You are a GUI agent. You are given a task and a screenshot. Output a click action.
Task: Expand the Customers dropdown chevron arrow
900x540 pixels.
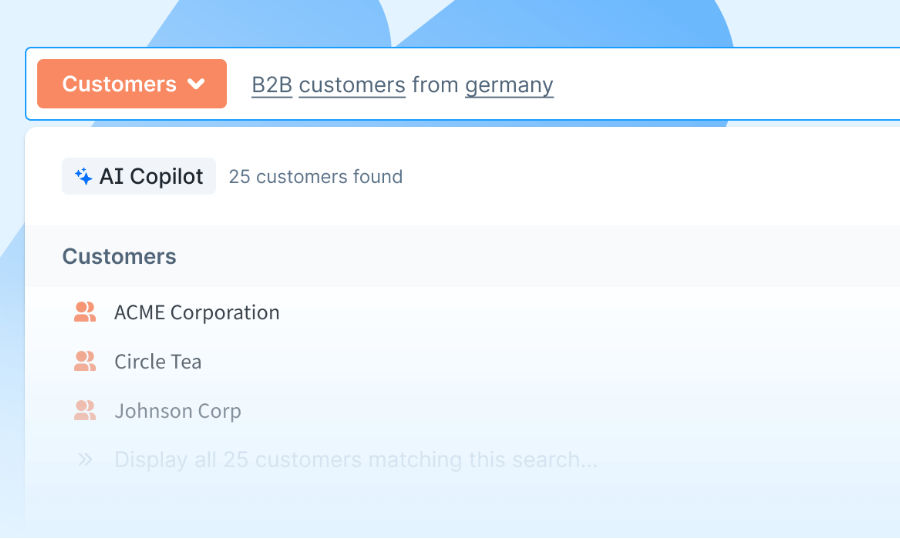pyautogui.click(x=196, y=84)
